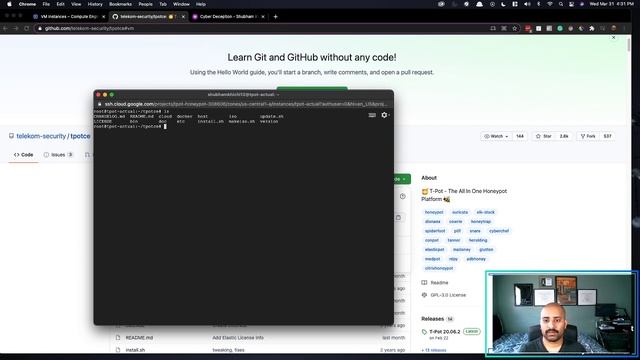Open the GPL-3.0 License link
The height and width of the screenshot is (360, 640).
point(444,295)
